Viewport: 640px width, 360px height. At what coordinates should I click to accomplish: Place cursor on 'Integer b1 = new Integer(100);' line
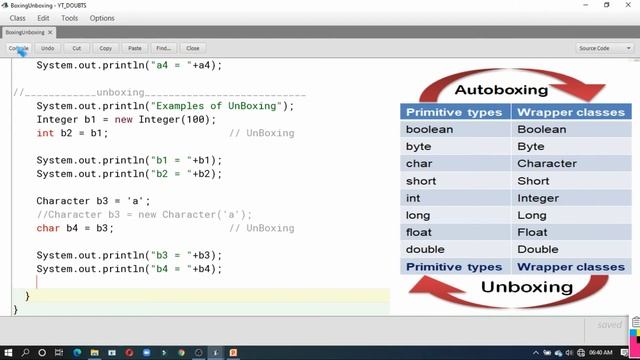click(x=126, y=120)
